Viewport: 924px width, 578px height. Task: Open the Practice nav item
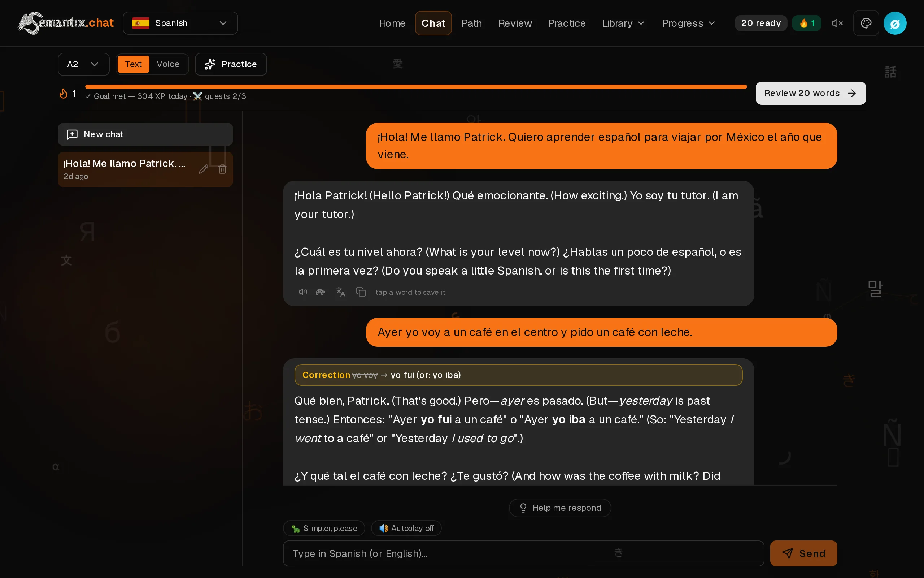[x=567, y=23]
